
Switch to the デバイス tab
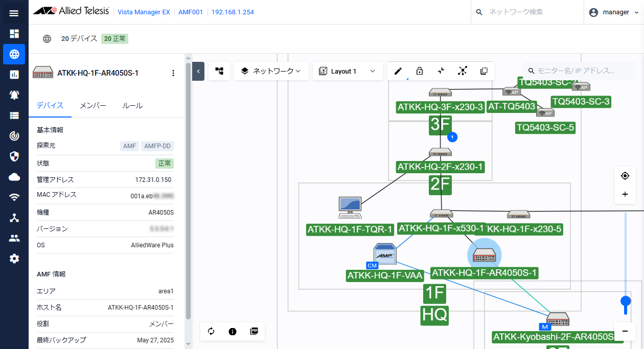(x=50, y=106)
